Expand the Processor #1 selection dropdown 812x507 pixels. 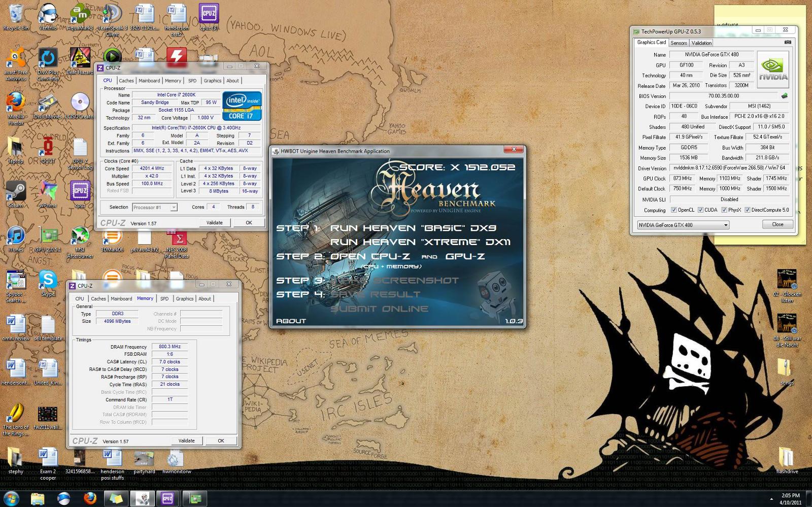[174, 207]
